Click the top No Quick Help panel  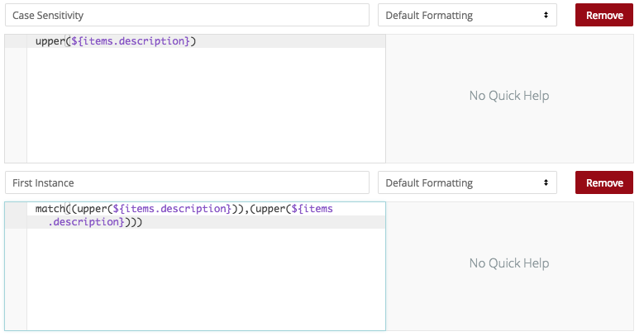509,98
